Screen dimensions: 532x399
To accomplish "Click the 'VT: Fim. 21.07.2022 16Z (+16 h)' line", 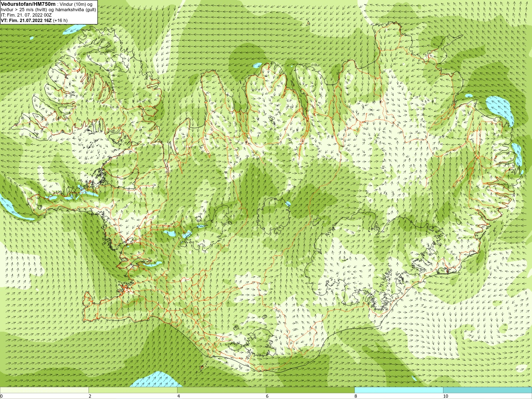I will [34, 20].
